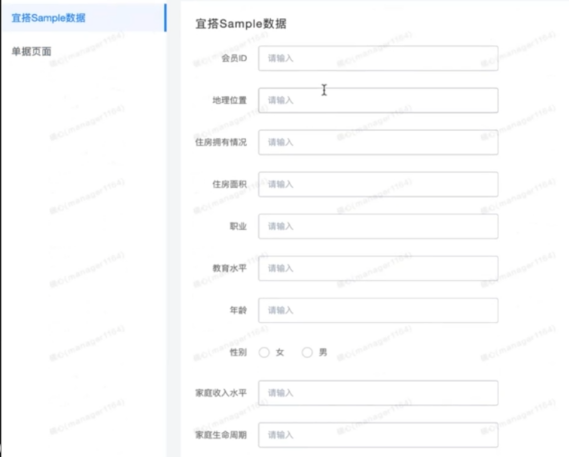Click the 家庭收入水平 input field
Viewport: 570px width, 457px height.
[378, 393]
